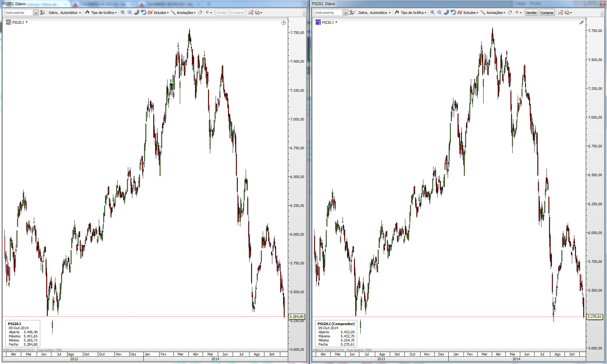Click zoom in magnifier in left window
This screenshot has height=364, width=607.
[x=123, y=13]
